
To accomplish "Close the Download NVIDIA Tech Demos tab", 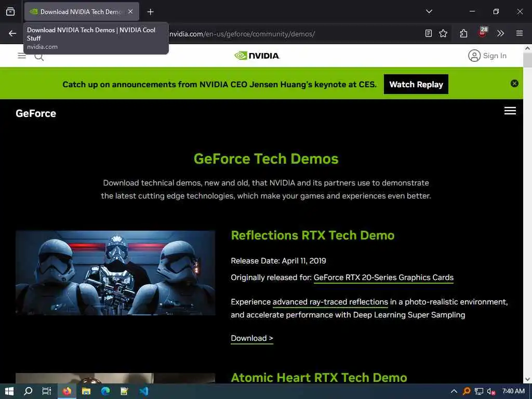I will click(x=130, y=11).
